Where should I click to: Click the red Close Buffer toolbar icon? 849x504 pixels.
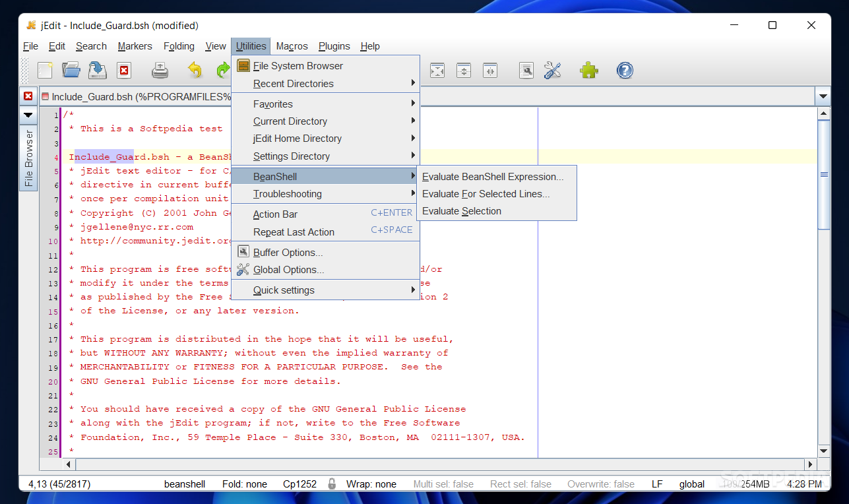pos(124,71)
